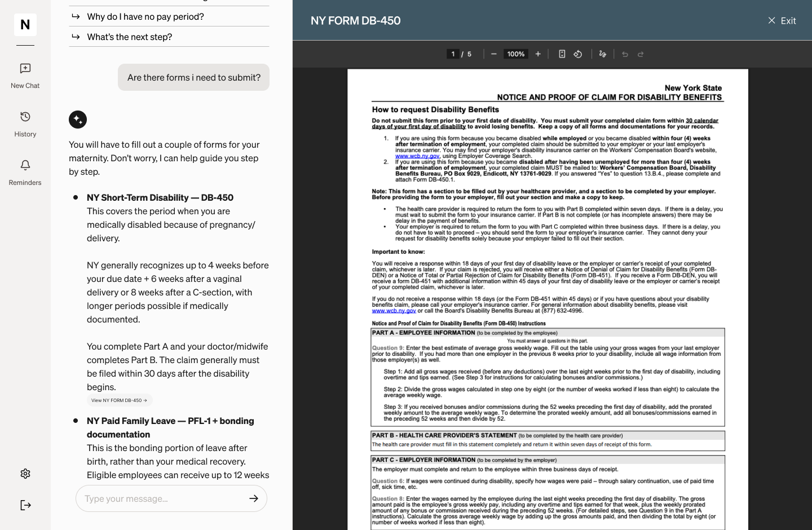Image resolution: width=812 pixels, height=530 pixels.
Task: Open the History panel
Action: 25,125
